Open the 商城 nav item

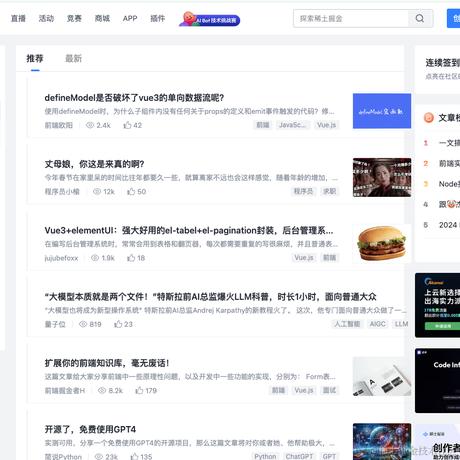(102, 18)
